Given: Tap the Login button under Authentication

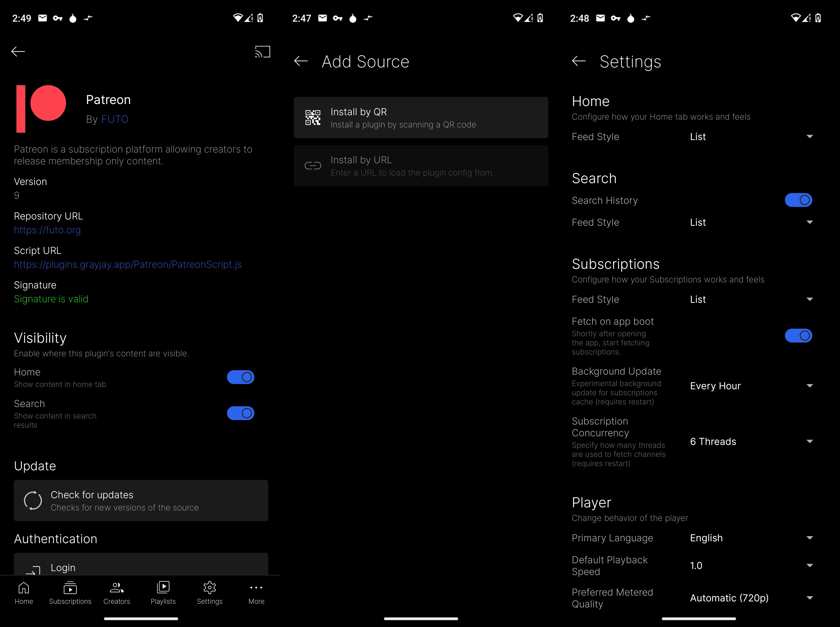Looking at the screenshot, I should 141,564.
